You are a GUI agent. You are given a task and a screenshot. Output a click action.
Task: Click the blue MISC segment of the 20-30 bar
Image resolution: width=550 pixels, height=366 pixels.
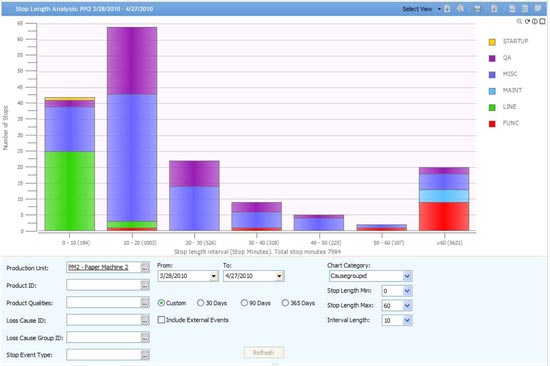[x=194, y=208]
